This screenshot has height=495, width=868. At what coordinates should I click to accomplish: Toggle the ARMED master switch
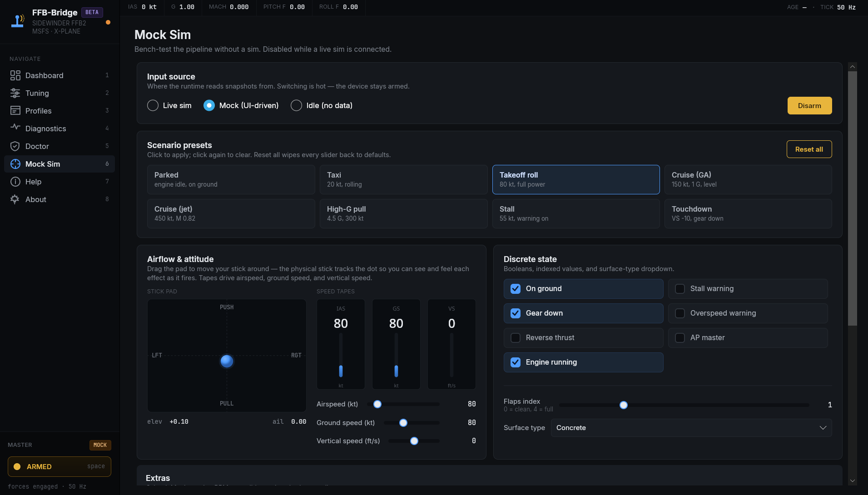pos(60,466)
